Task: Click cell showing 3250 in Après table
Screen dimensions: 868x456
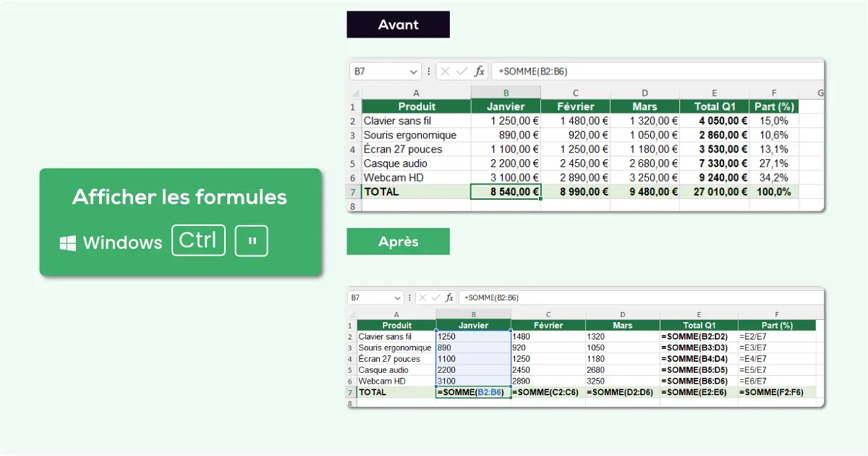Action: tap(623, 381)
